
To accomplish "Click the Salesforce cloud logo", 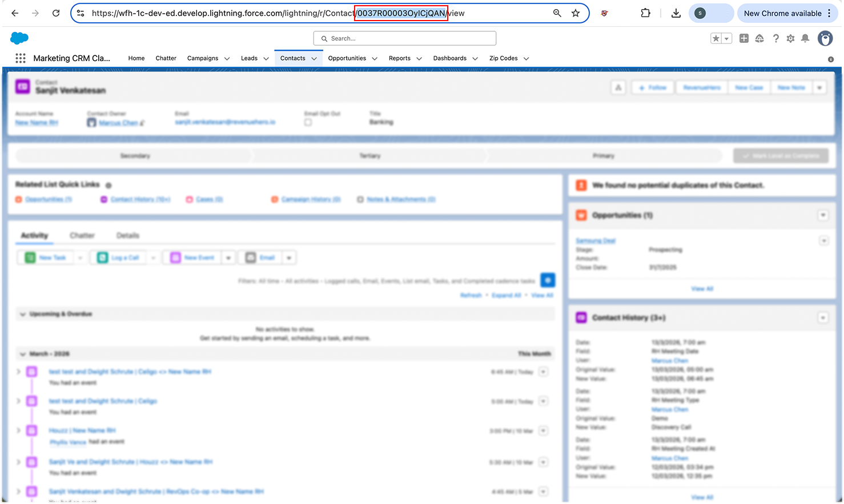I will (19, 38).
